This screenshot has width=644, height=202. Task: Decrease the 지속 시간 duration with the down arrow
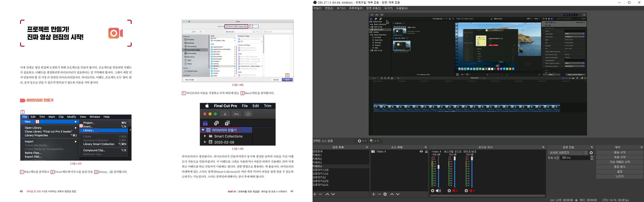(x=592, y=159)
